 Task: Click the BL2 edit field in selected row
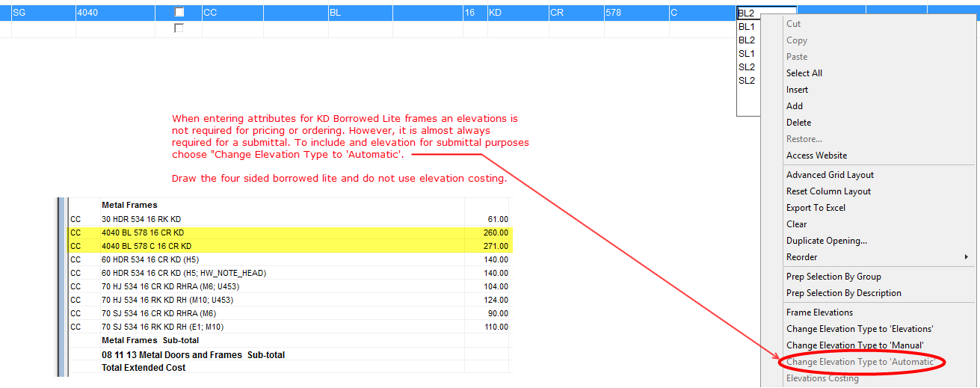[x=765, y=13]
